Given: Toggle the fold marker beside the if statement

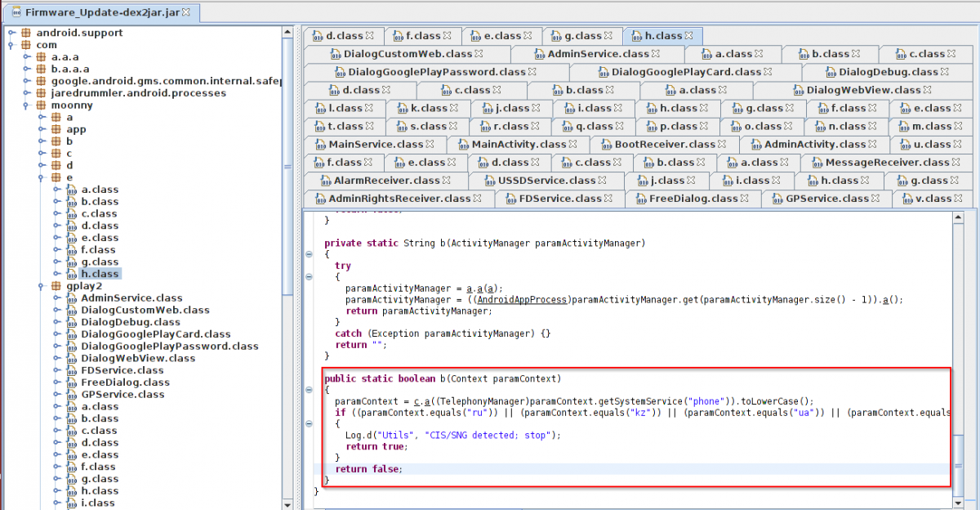Looking at the screenshot, I should point(309,424).
